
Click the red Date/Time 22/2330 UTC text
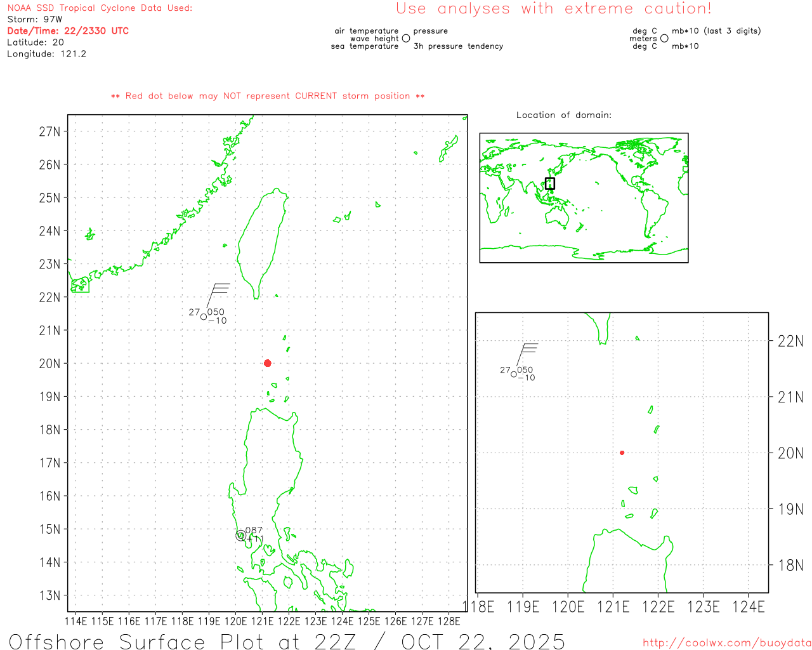(x=68, y=30)
